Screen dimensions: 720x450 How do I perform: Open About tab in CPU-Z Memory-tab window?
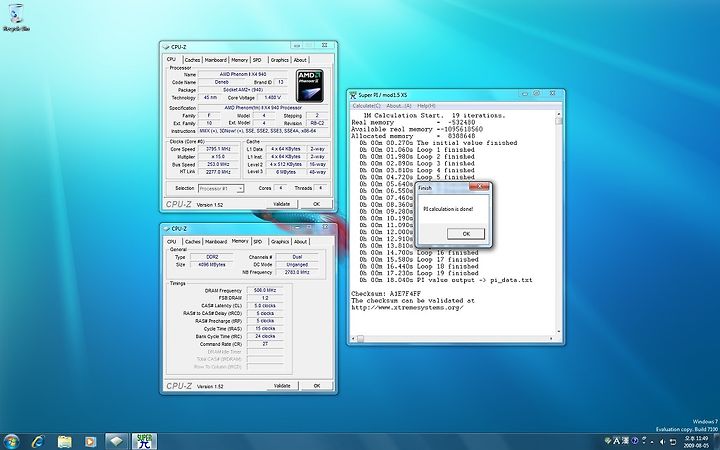pyautogui.click(x=300, y=242)
